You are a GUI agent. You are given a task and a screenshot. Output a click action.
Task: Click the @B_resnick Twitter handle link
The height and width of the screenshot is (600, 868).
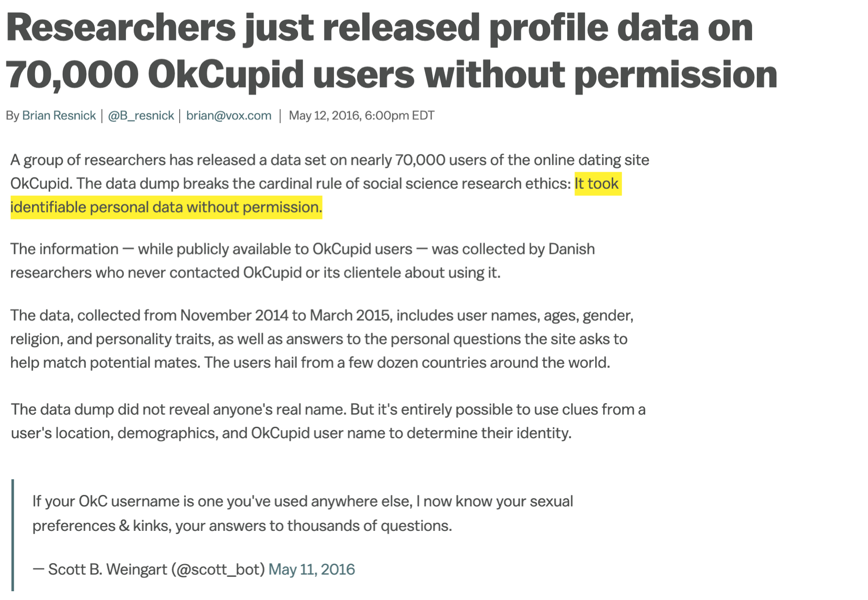(x=141, y=115)
